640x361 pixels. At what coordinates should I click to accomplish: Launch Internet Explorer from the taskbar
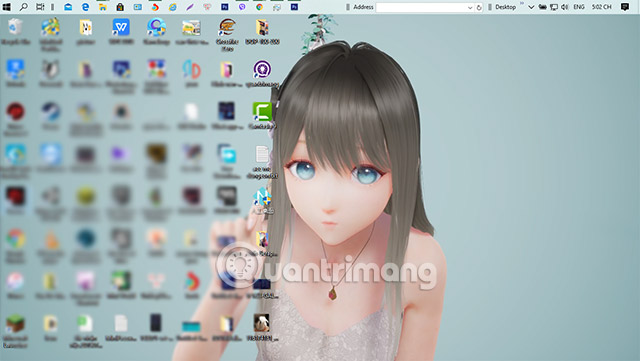(173, 7)
